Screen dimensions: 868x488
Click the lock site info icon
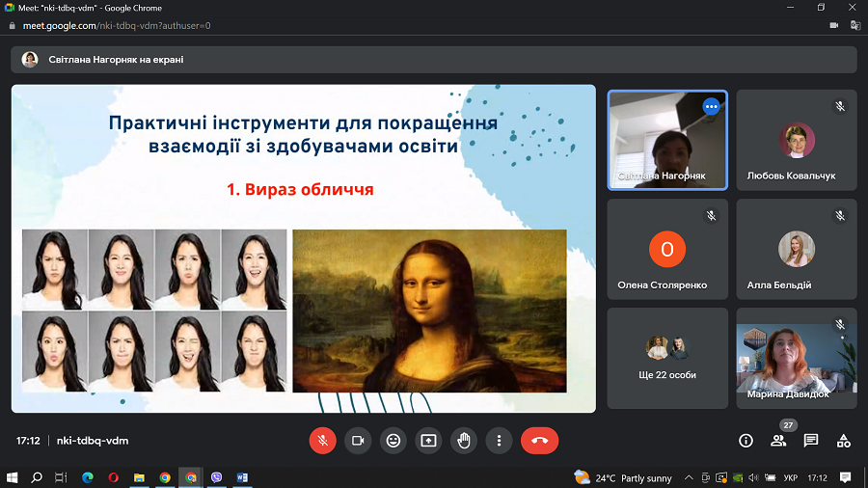[x=13, y=25]
